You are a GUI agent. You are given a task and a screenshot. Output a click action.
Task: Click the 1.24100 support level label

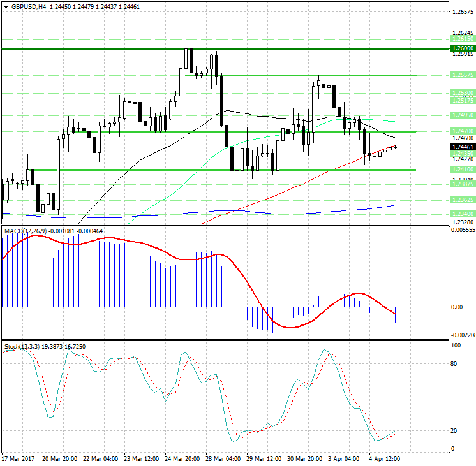click(462, 170)
